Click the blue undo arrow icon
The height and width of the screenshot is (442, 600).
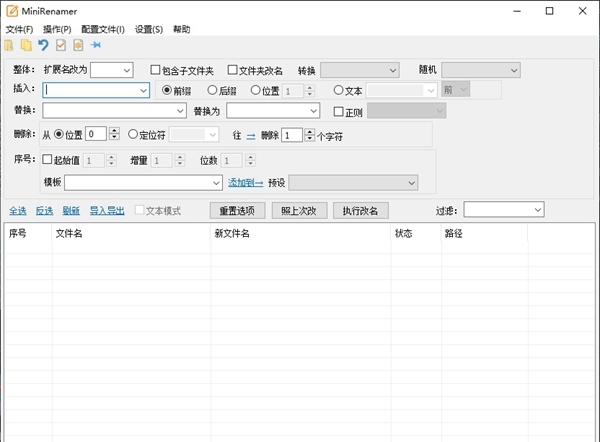(43, 45)
